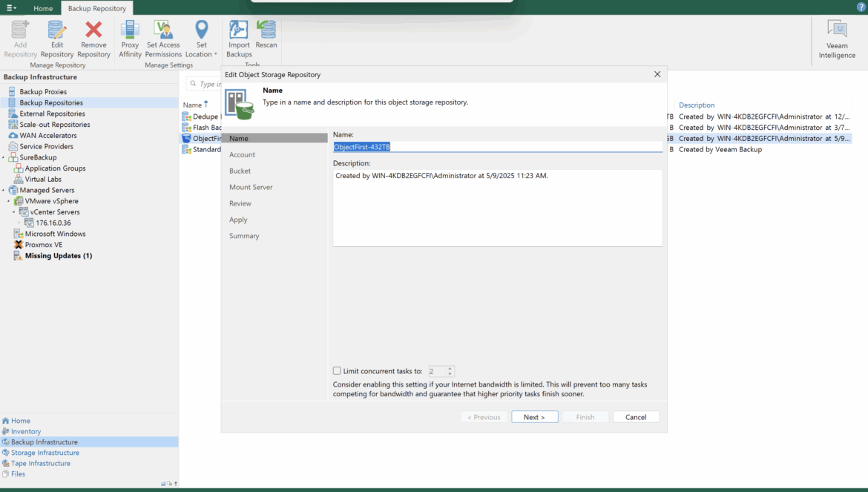
Task: Sort by the Description column header
Action: click(x=697, y=105)
